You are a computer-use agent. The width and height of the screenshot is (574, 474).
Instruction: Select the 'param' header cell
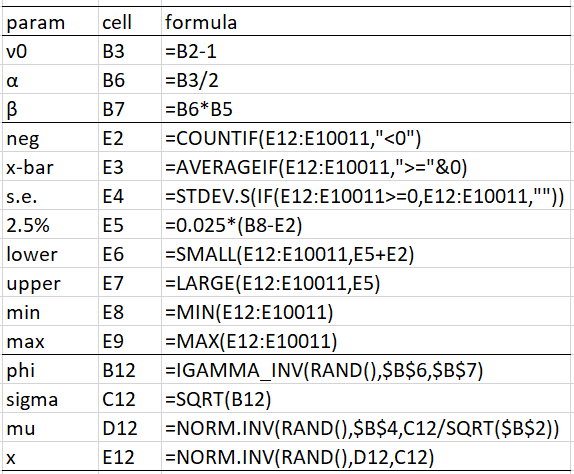tap(50, 21)
